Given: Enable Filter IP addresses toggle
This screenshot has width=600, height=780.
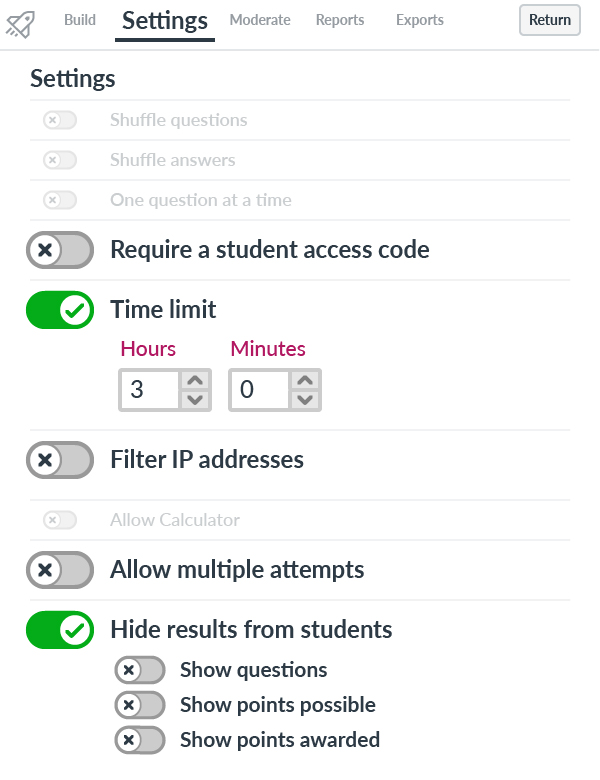Looking at the screenshot, I should tap(60, 460).
